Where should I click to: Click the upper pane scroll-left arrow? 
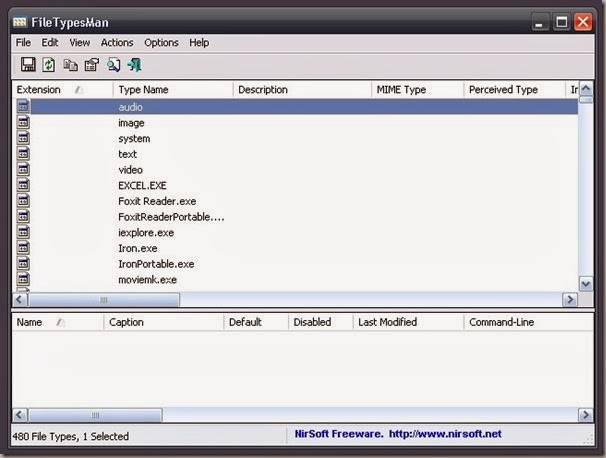(20, 300)
